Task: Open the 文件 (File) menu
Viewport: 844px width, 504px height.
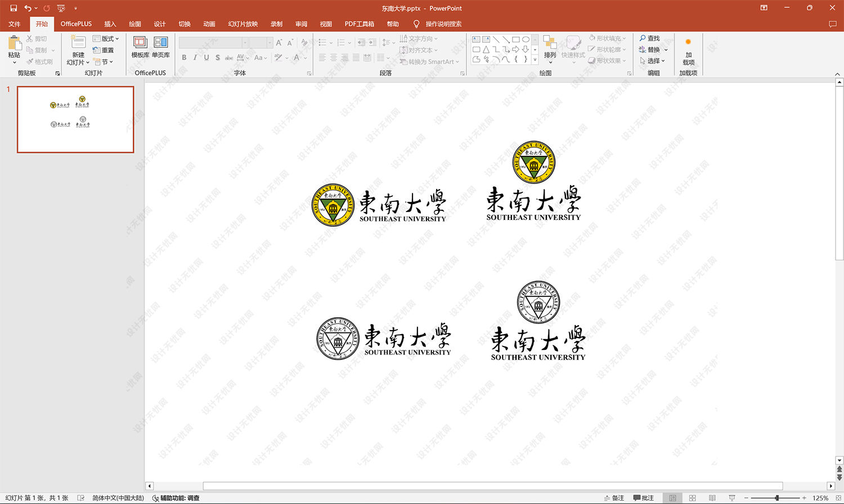Action: pyautogui.click(x=15, y=24)
